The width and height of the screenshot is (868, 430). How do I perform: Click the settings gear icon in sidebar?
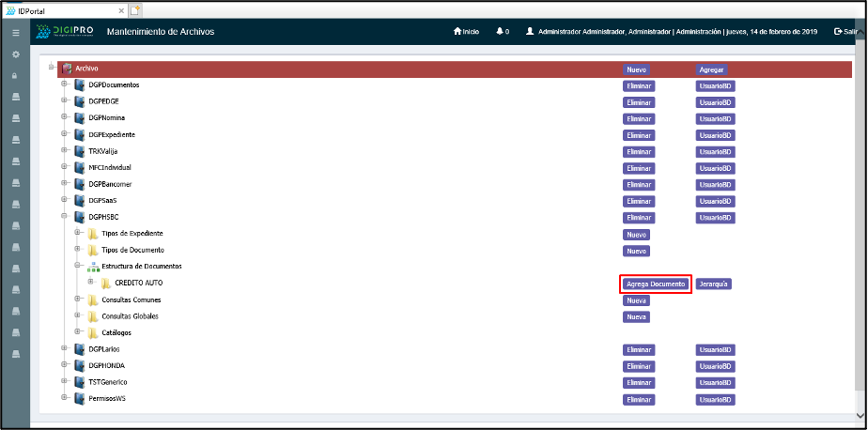tap(15, 54)
